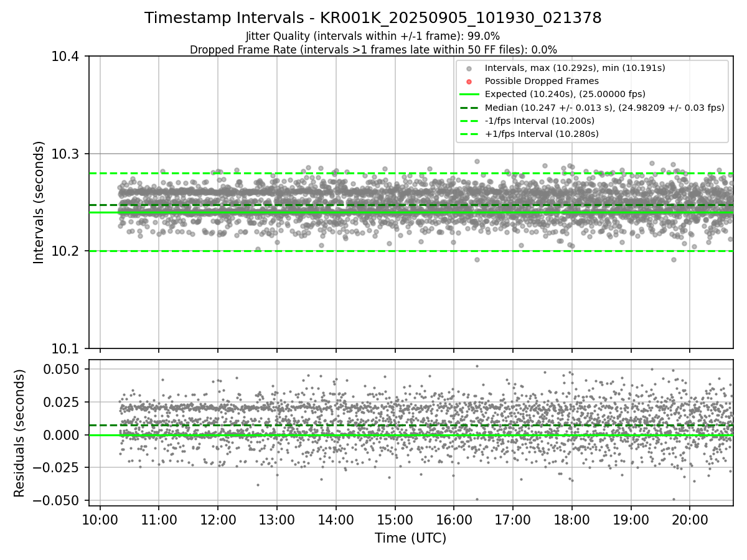Click the red dot marker for Possible Dropped Frames
The image size is (747, 560).
(x=469, y=82)
